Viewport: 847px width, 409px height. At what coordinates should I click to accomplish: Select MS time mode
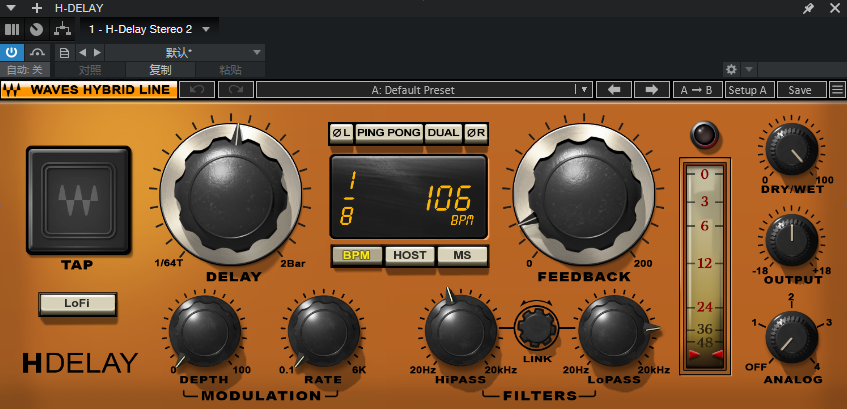pos(462,255)
